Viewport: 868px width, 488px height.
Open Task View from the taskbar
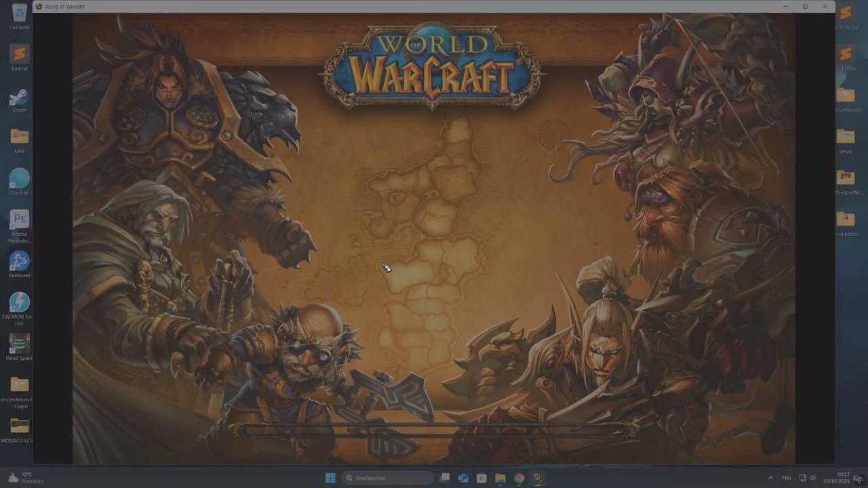point(445,478)
